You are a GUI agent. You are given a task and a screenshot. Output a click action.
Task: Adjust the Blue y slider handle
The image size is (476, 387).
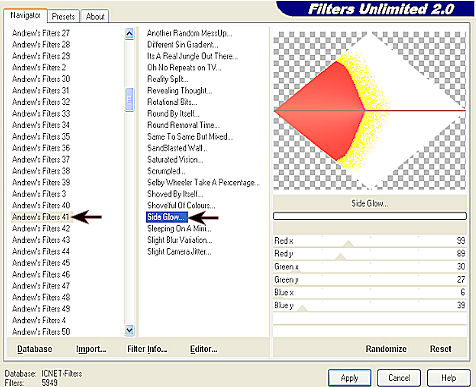(x=302, y=308)
